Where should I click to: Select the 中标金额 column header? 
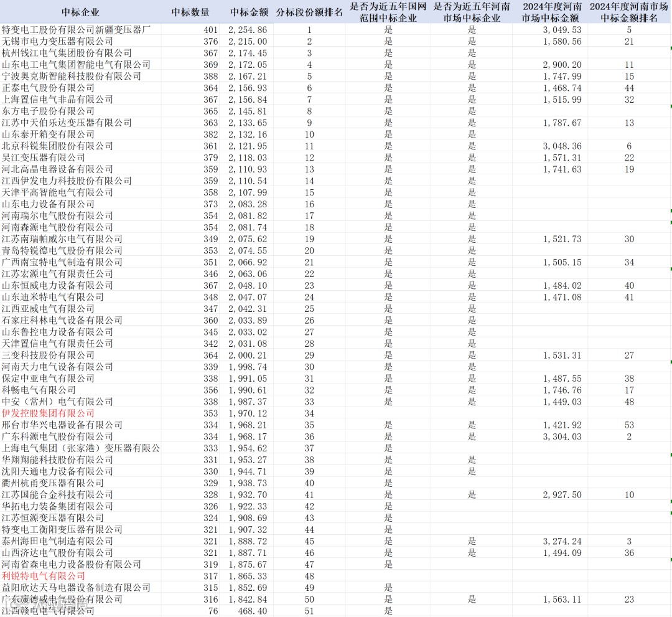coord(249,12)
